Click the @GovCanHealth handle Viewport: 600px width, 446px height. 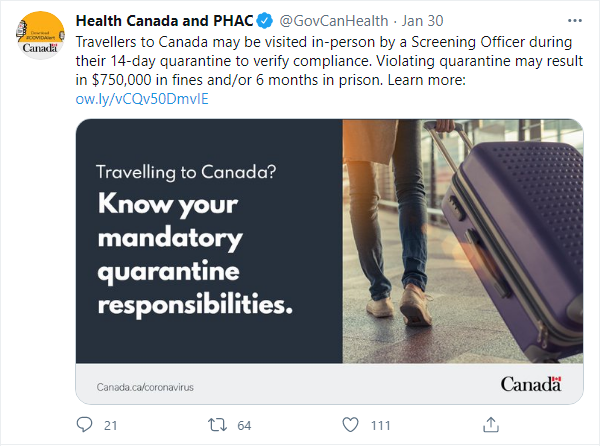point(334,21)
